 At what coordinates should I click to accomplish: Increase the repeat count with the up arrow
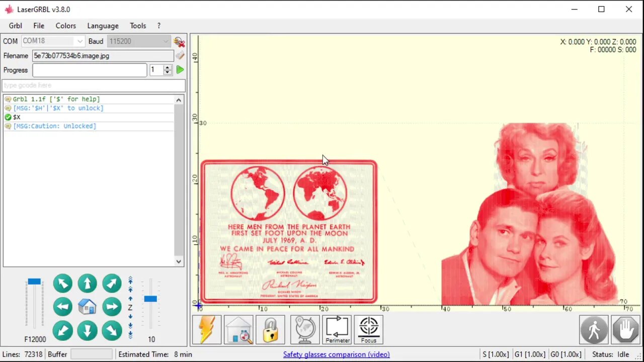click(168, 67)
